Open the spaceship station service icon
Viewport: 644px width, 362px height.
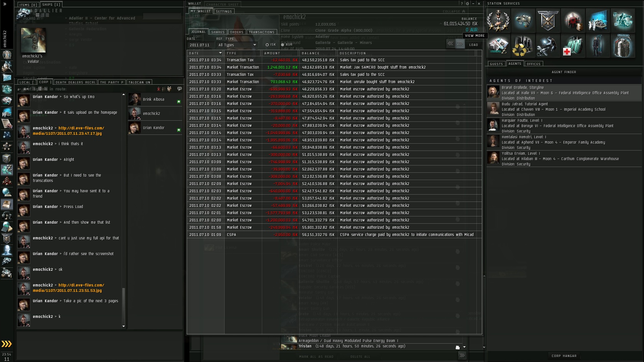[x=522, y=20]
